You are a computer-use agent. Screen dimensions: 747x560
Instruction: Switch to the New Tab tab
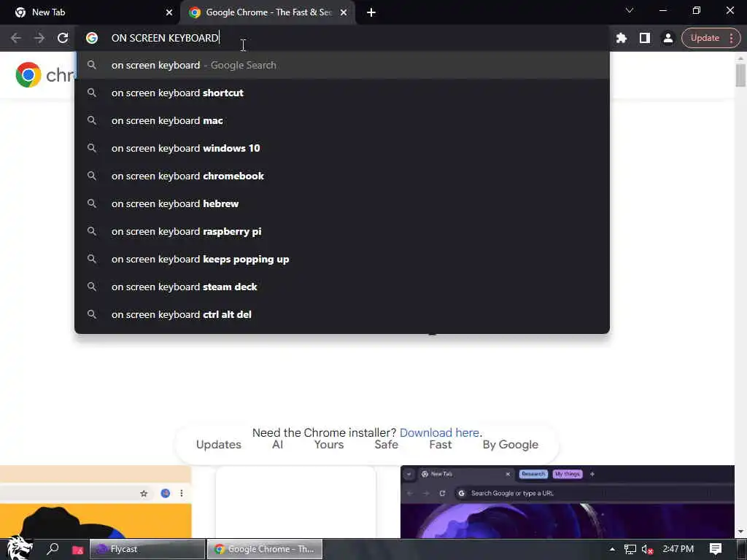point(90,12)
